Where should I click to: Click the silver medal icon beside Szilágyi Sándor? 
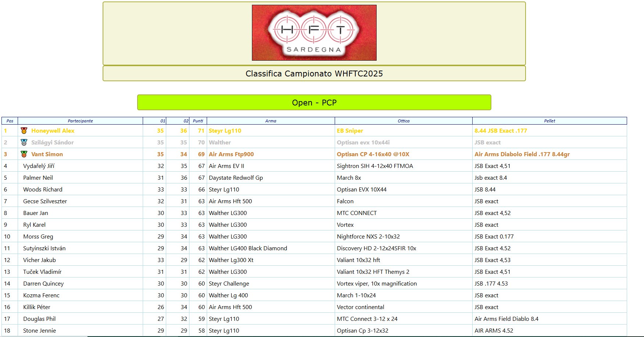pos(24,142)
